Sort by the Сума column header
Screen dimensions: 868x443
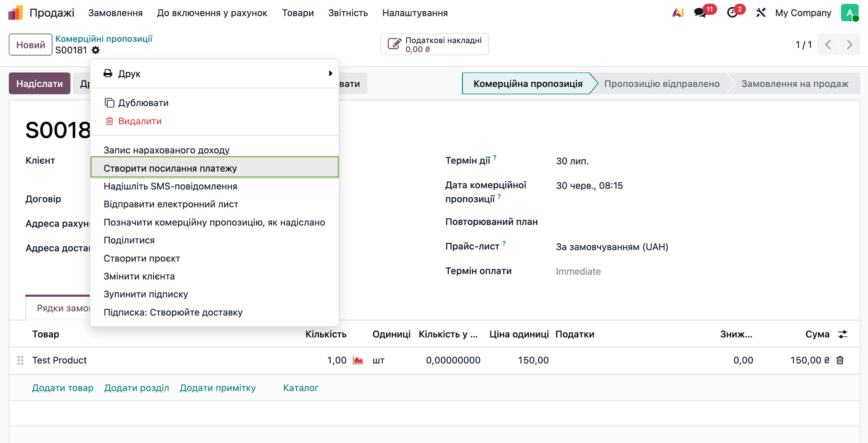pos(817,335)
